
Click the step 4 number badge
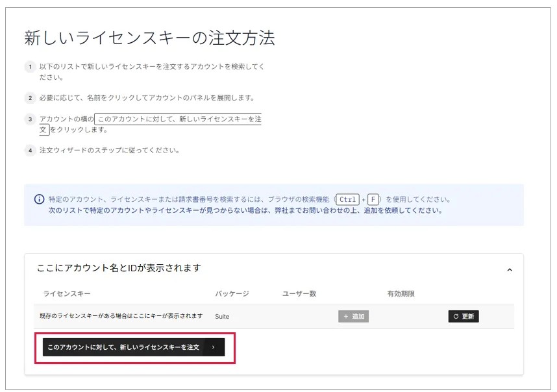click(29, 151)
